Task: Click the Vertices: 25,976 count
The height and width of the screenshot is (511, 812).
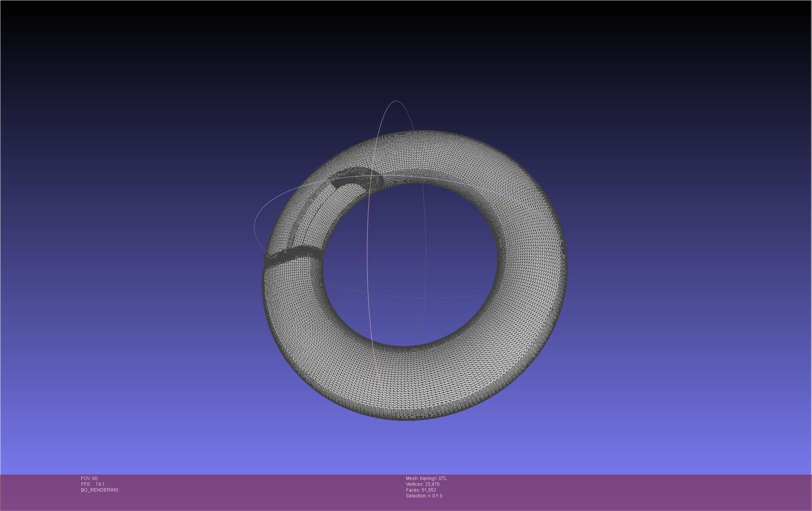Action: (422, 484)
